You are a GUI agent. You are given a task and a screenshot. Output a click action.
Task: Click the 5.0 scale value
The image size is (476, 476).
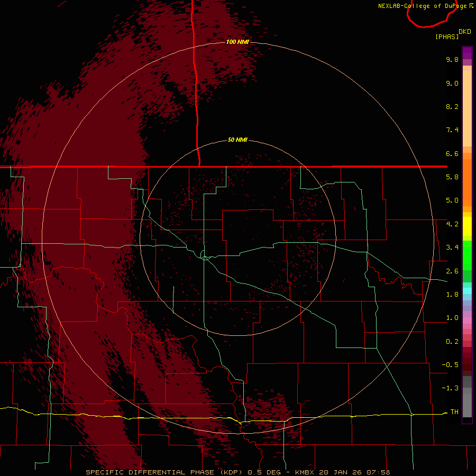452,200
